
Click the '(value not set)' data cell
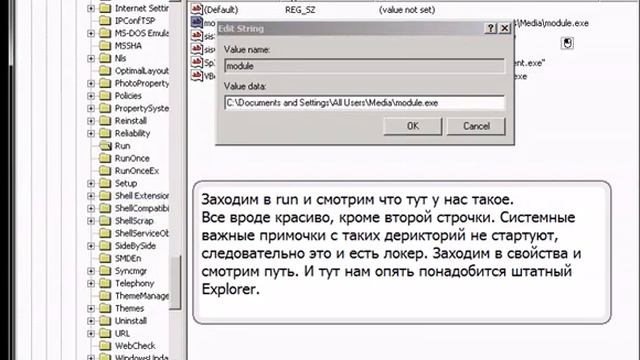click(407, 10)
